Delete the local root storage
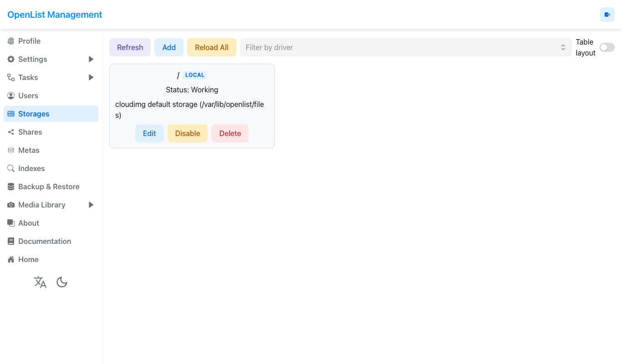 point(230,133)
